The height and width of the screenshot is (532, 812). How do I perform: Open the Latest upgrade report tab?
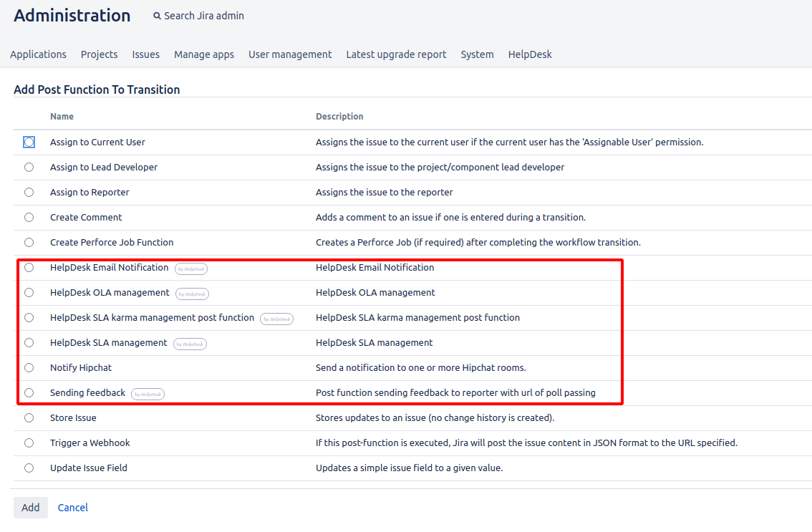click(x=396, y=54)
